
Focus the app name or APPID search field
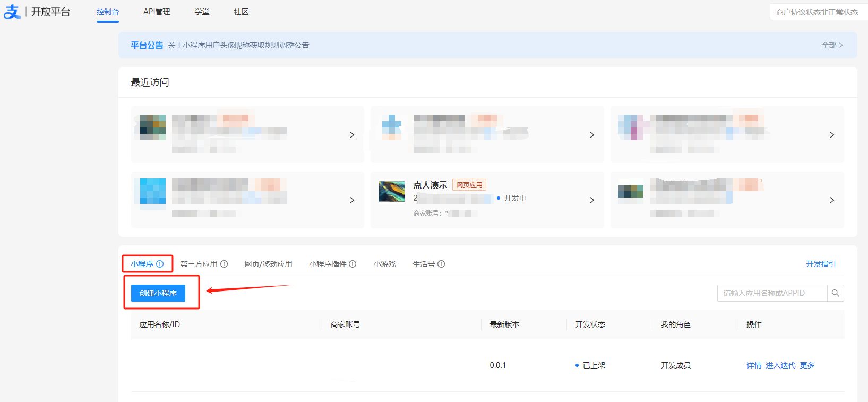pos(772,293)
